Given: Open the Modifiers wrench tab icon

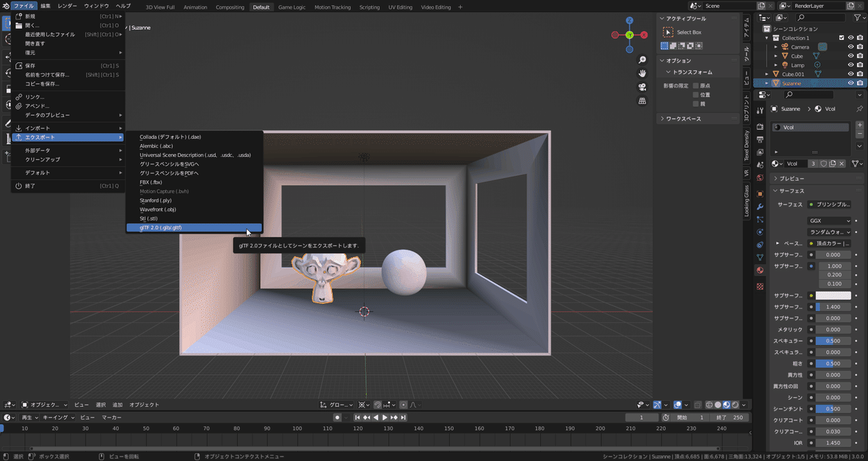Looking at the screenshot, I should click(759, 206).
